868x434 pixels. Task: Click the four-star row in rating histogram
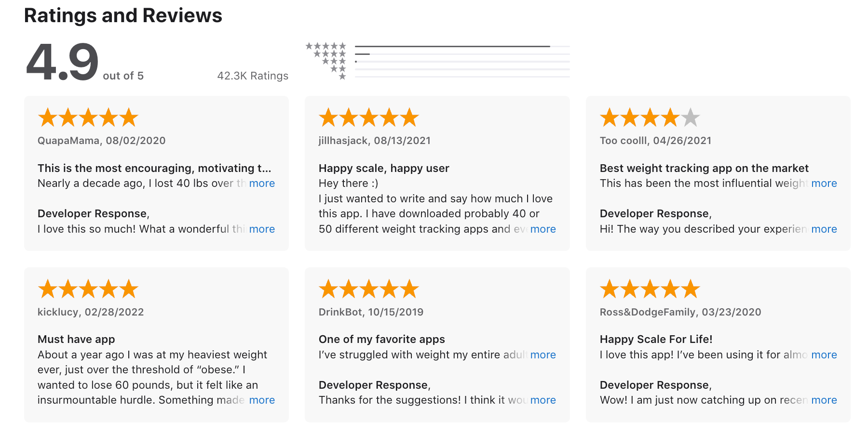441,54
